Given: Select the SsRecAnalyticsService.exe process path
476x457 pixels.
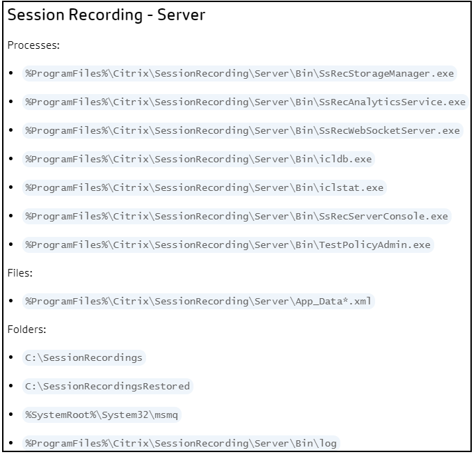Looking at the screenshot, I should (x=245, y=102).
